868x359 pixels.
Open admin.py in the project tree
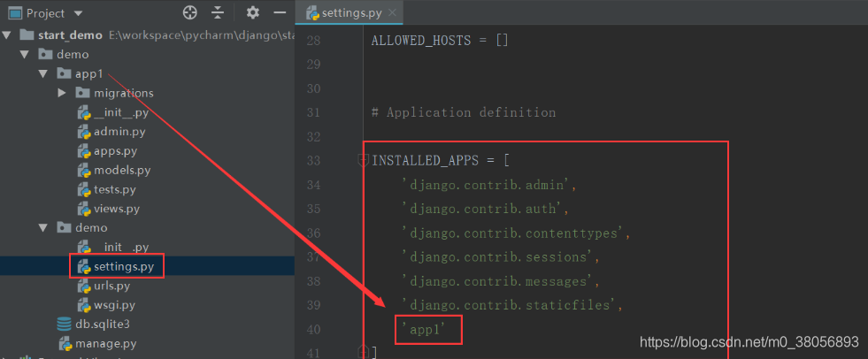119,132
